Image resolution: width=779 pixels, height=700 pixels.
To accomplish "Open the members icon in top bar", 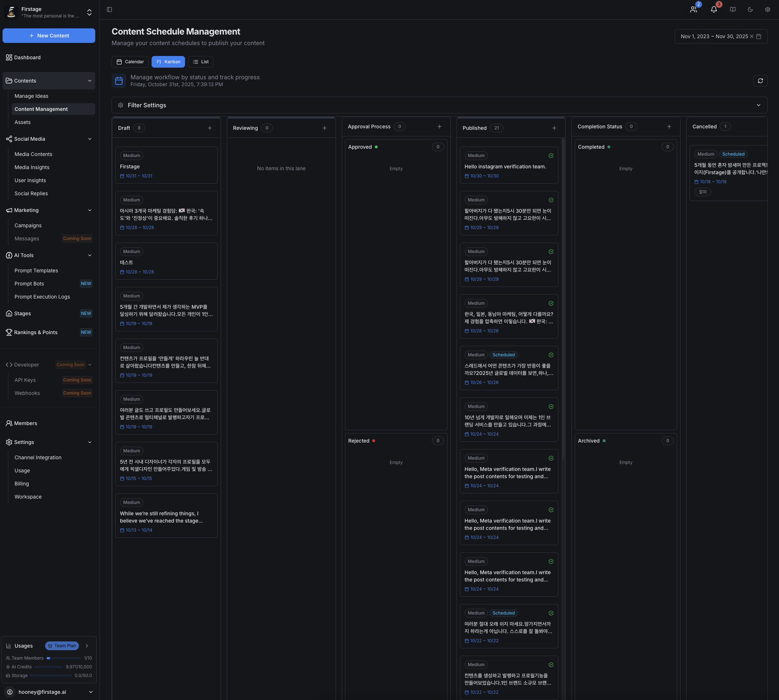I will click(x=693, y=9).
